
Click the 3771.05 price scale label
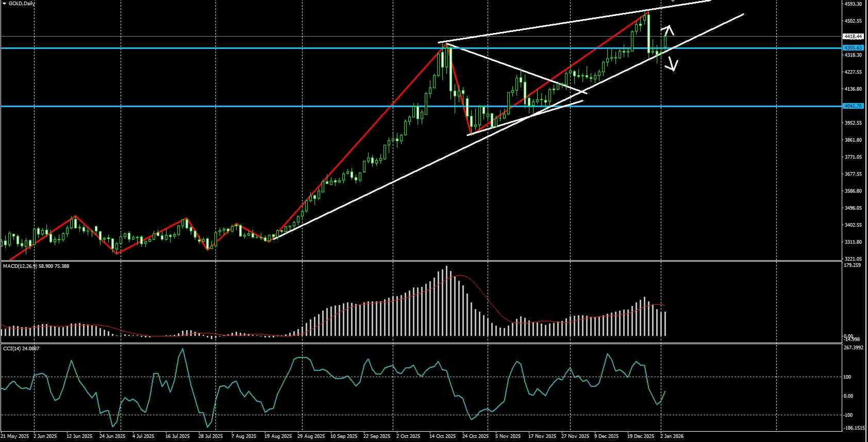point(853,157)
